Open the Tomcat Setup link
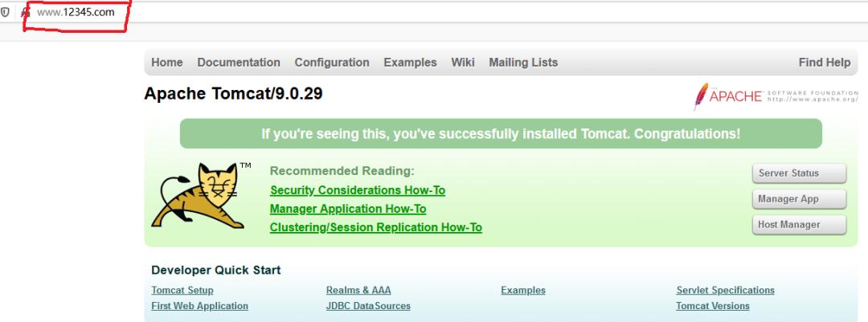The image size is (868, 322). tap(182, 291)
